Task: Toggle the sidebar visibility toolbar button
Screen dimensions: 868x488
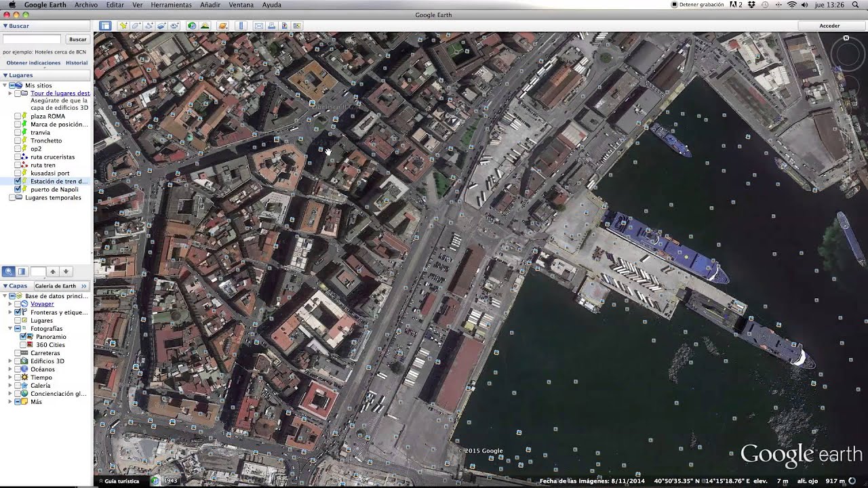Action: point(105,26)
